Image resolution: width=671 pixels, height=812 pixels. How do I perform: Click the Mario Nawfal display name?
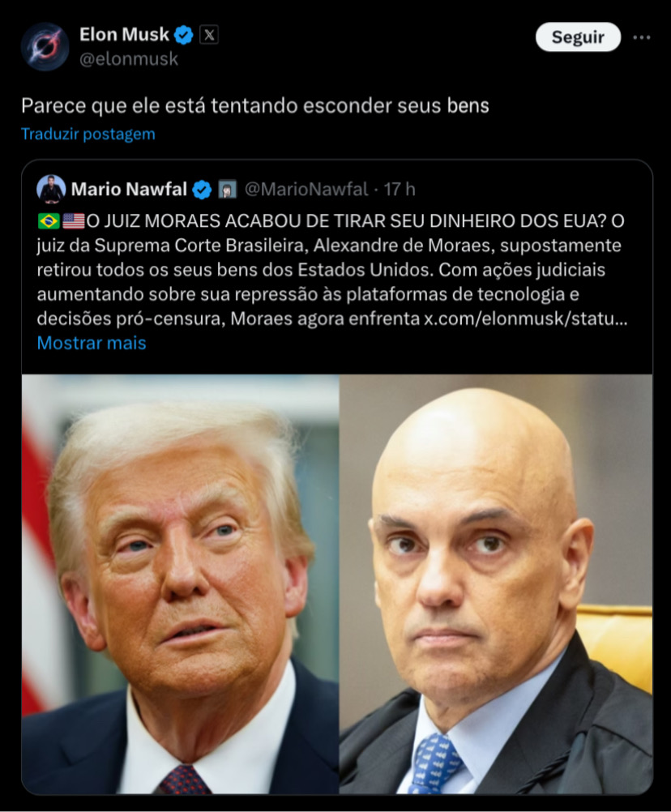[129, 189]
